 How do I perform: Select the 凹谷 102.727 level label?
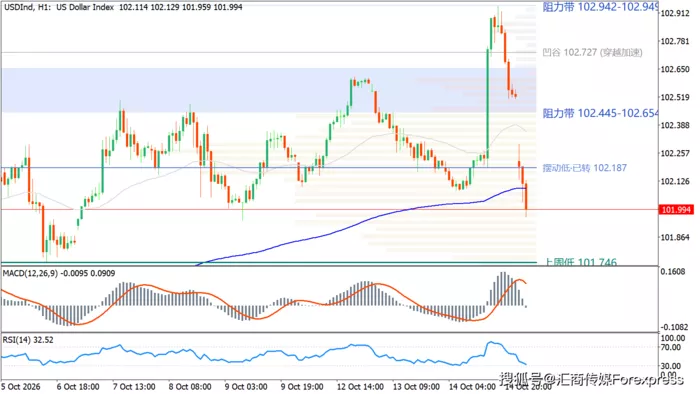592,53
